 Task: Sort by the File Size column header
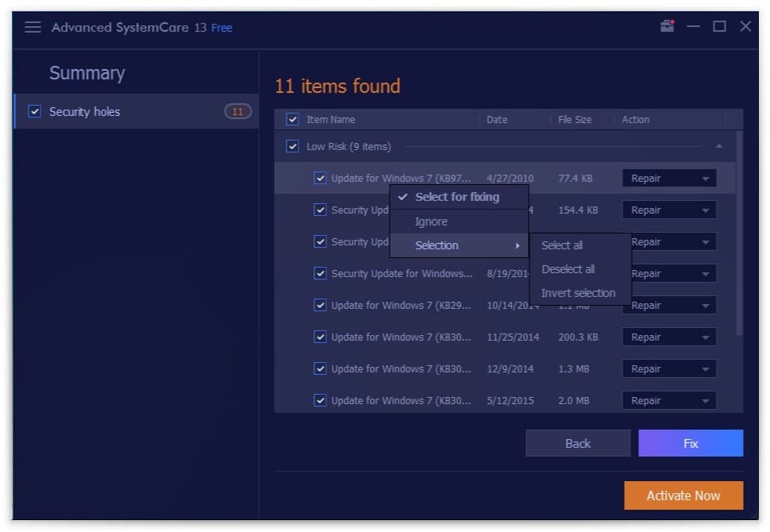[x=575, y=119]
